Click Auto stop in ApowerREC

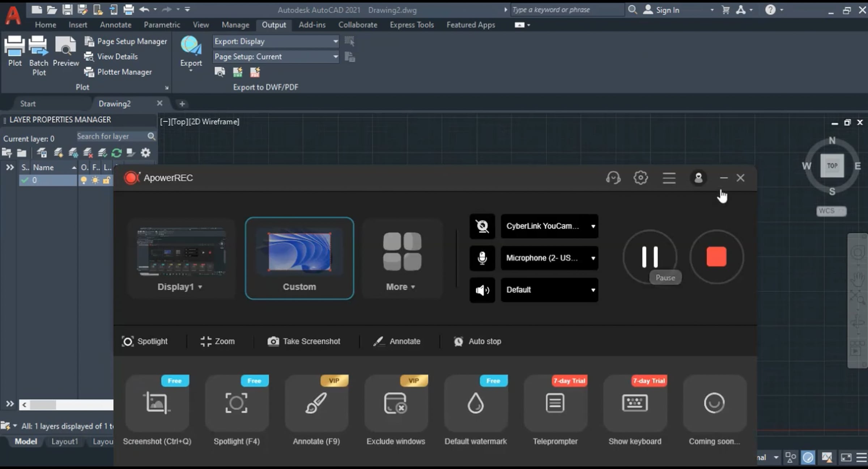point(477,341)
